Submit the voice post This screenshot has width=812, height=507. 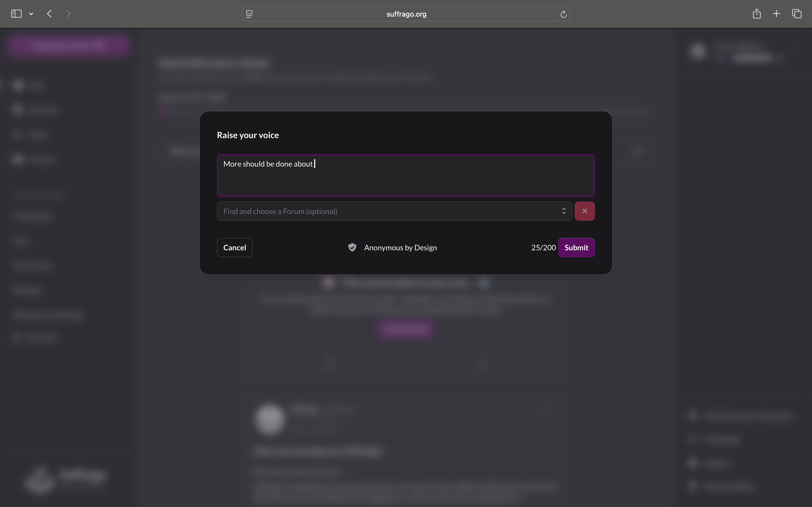[x=576, y=247]
